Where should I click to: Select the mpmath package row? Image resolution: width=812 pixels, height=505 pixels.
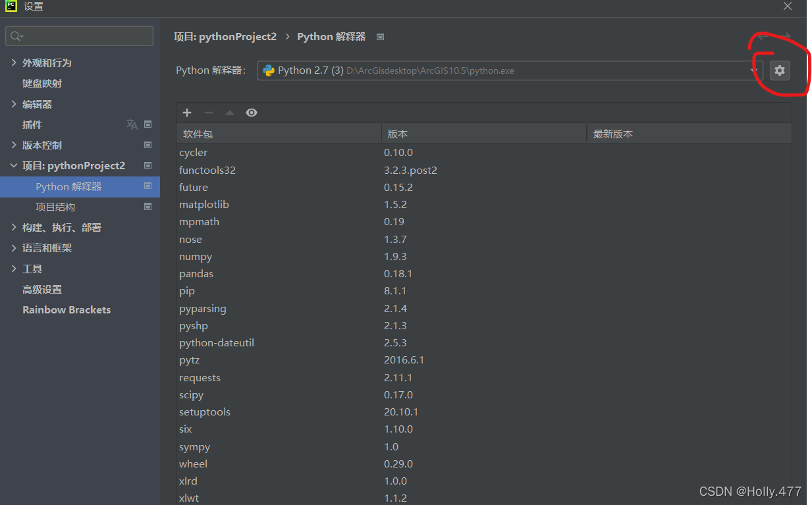pos(484,221)
